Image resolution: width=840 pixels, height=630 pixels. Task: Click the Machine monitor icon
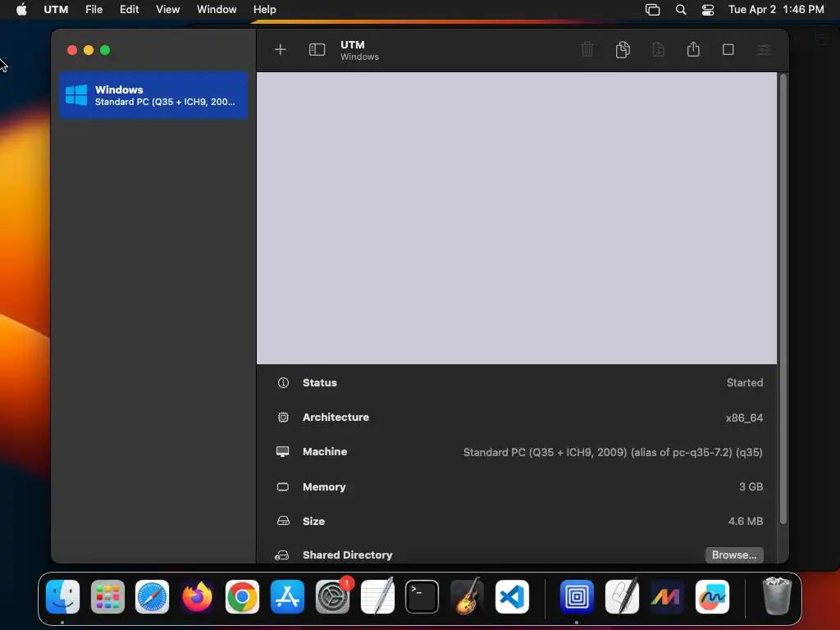[282, 452]
